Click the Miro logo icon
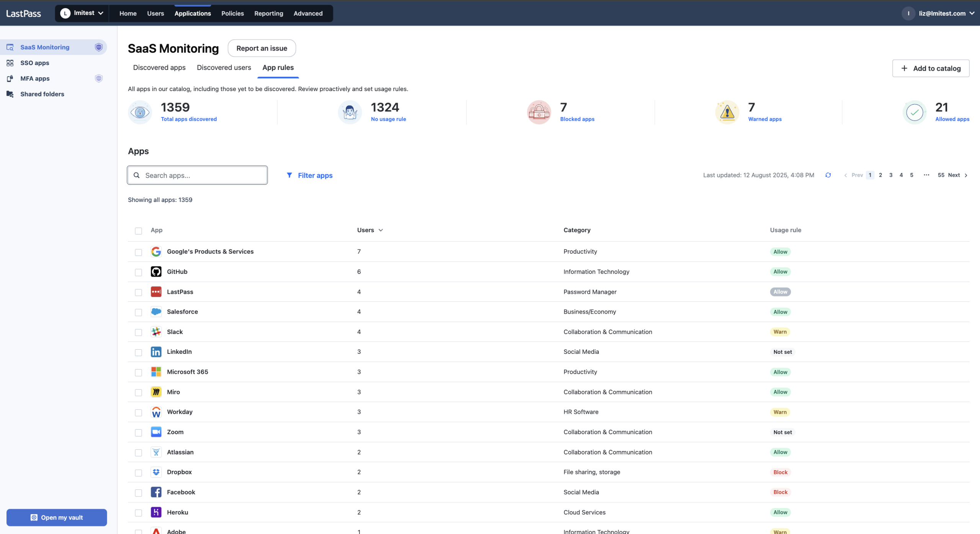Viewport: 980px width, 534px height. click(x=156, y=392)
